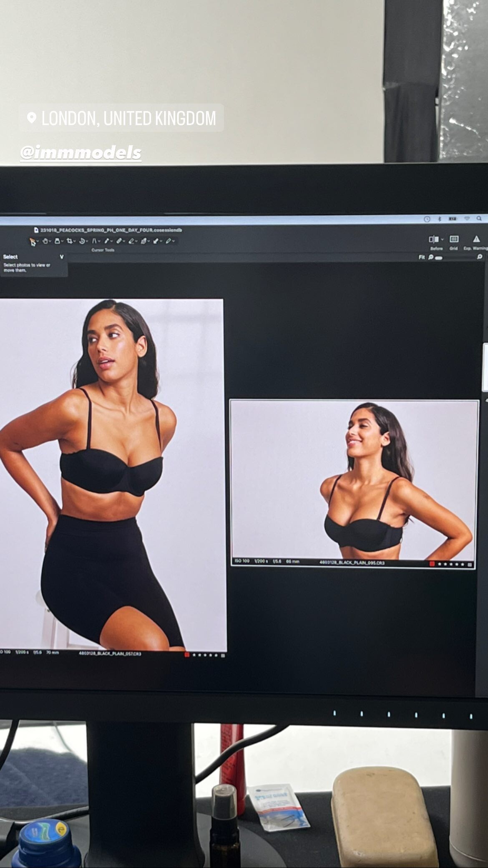Open the Bluetooth menu bar item
This screenshot has width=488, height=868.
[439, 219]
